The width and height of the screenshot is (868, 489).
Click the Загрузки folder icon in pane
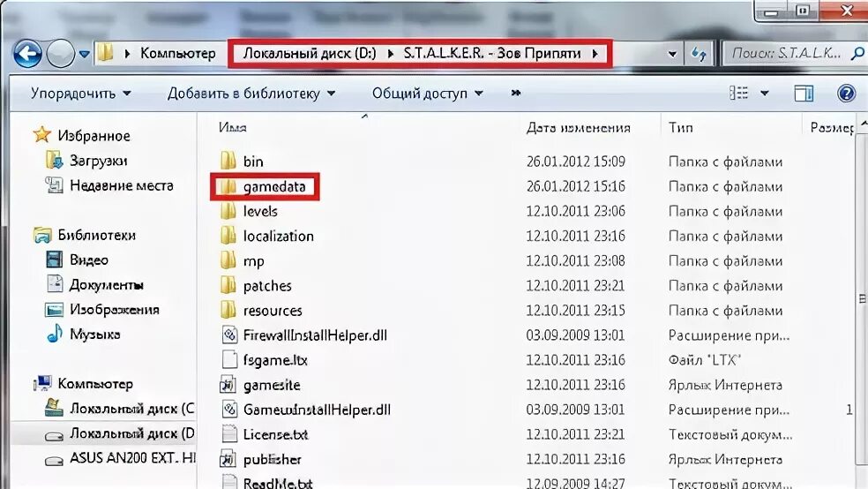pyautogui.click(x=54, y=160)
